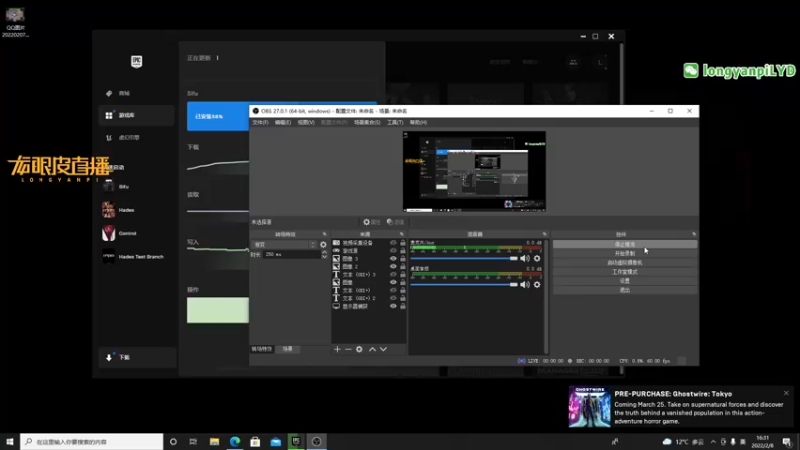
Task: Open the 视图(V) menu in OBS
Action: [306, 122]
